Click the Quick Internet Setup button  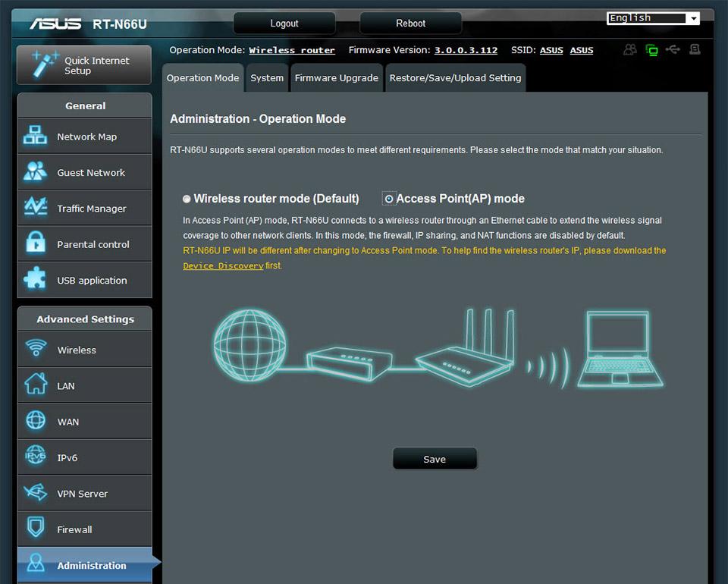point(84,65)
